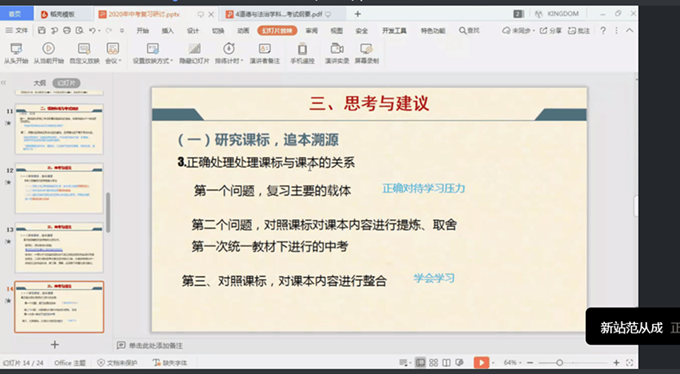
Task: Click zoom in plus button
Action: coord(616,362)
